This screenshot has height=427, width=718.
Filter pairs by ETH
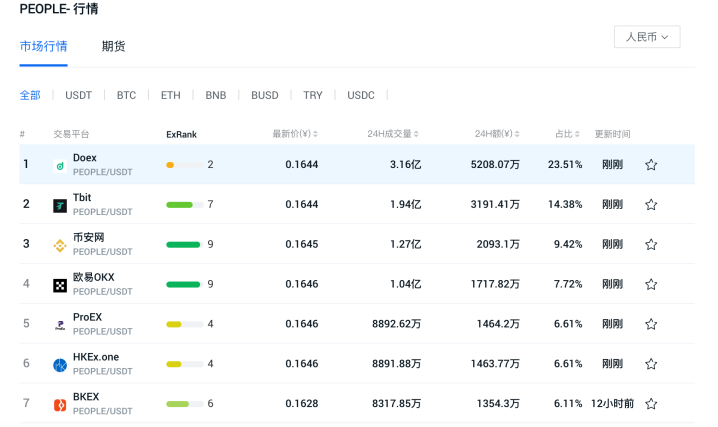click(170, 95)
